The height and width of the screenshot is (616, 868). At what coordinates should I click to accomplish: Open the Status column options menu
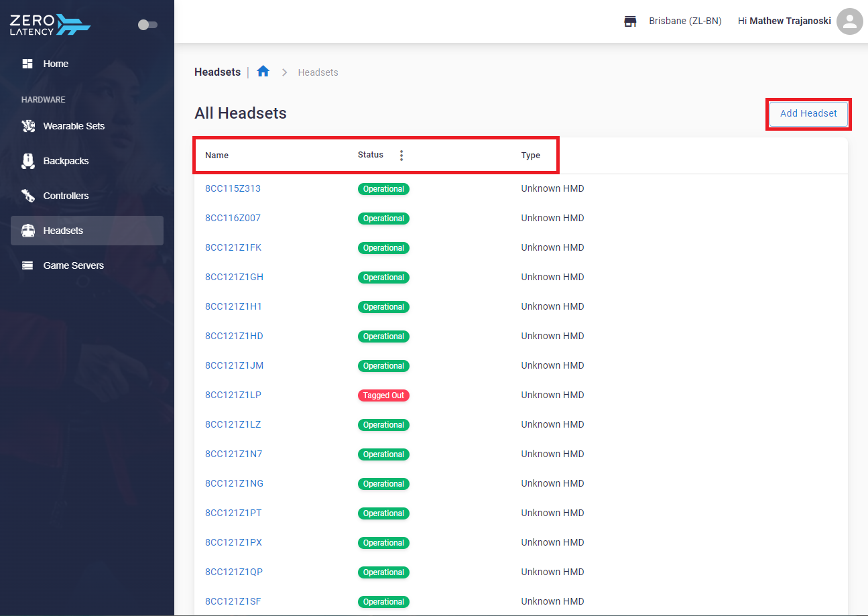tap(401, 156)
